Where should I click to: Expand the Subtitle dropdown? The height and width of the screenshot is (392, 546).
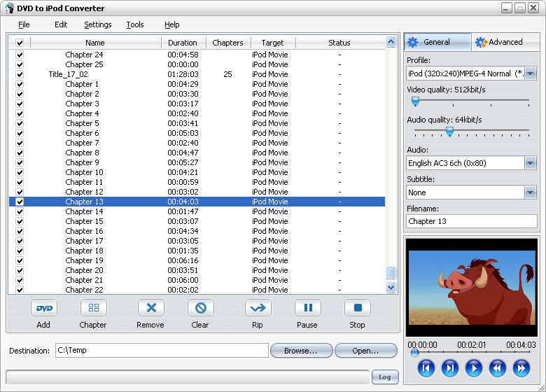530,192
